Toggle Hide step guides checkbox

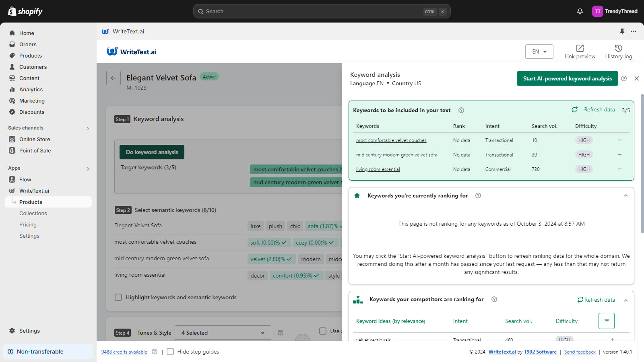[170, 352]
